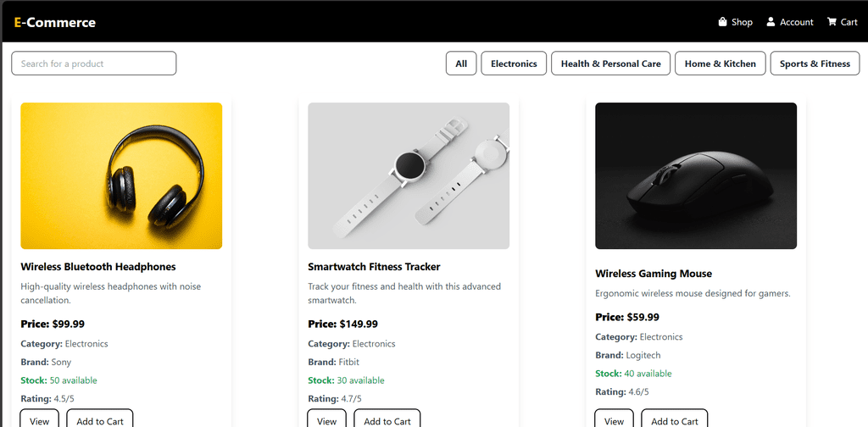Add Smartwatch Fitness Tracker to cart
Viewport: 868px width, 427px height.
click(x=387, y=420)
